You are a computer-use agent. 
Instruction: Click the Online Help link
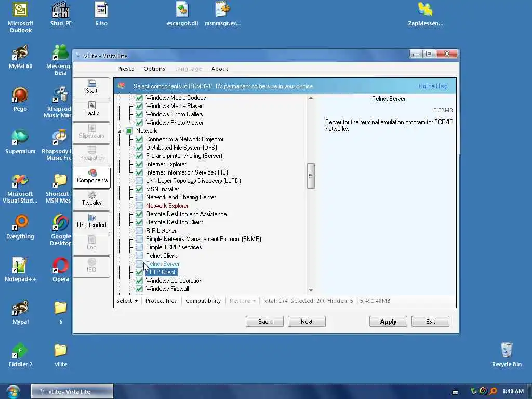click(433, 86)
